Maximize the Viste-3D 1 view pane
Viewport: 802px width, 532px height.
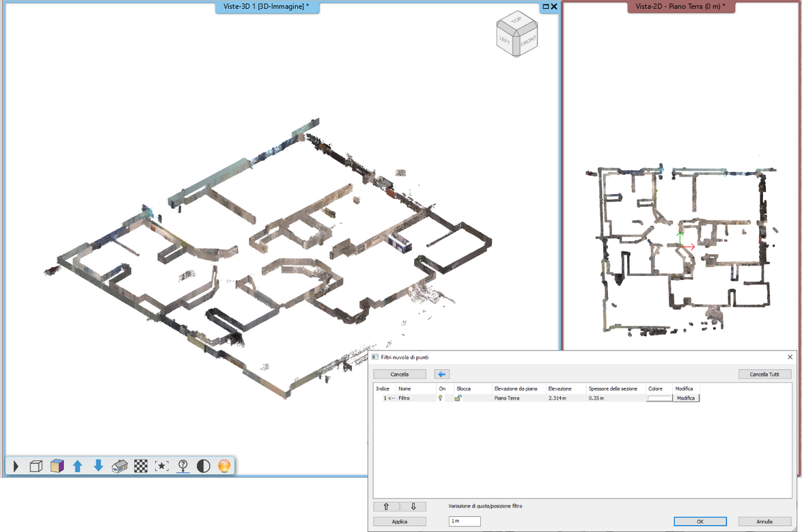pos(546,7)
